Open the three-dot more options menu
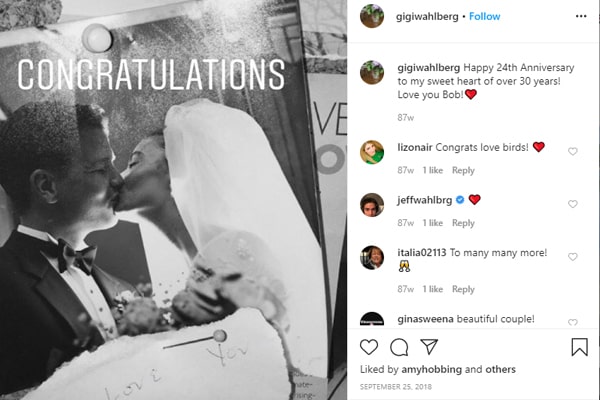Viewport: 600px width, 400px height. tap(580, 16)
